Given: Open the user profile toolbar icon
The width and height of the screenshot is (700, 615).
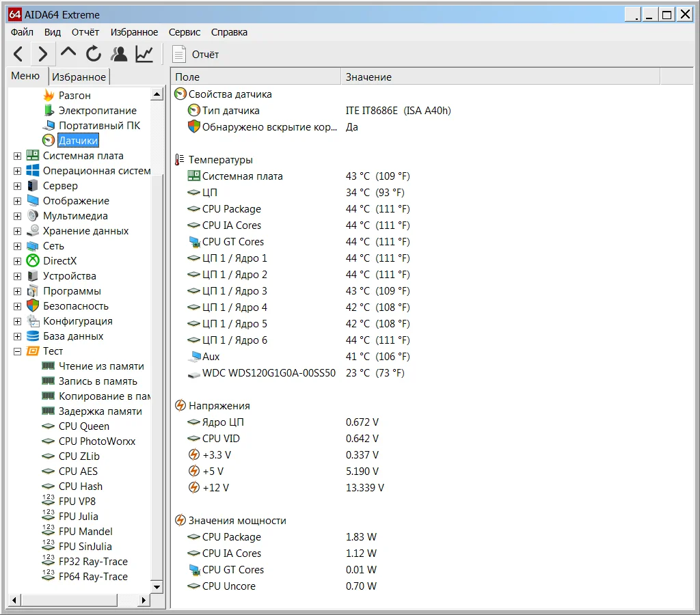Looking at the screenshot, I should coord(119,54).
